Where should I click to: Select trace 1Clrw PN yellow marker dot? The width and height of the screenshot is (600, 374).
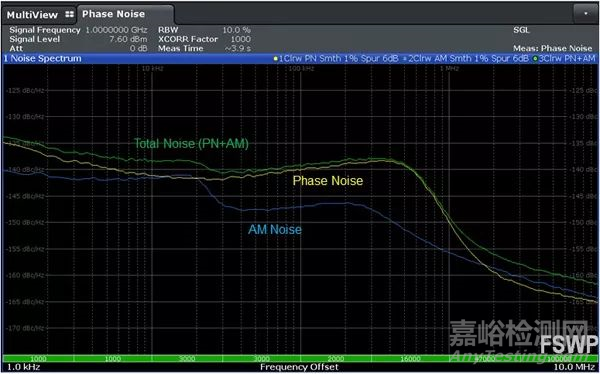click(276, 59)
